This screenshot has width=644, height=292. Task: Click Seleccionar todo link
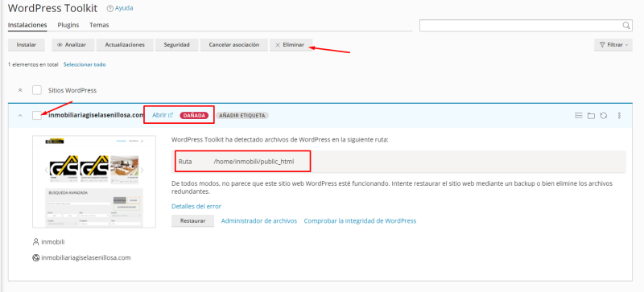[x=85, y=64]
